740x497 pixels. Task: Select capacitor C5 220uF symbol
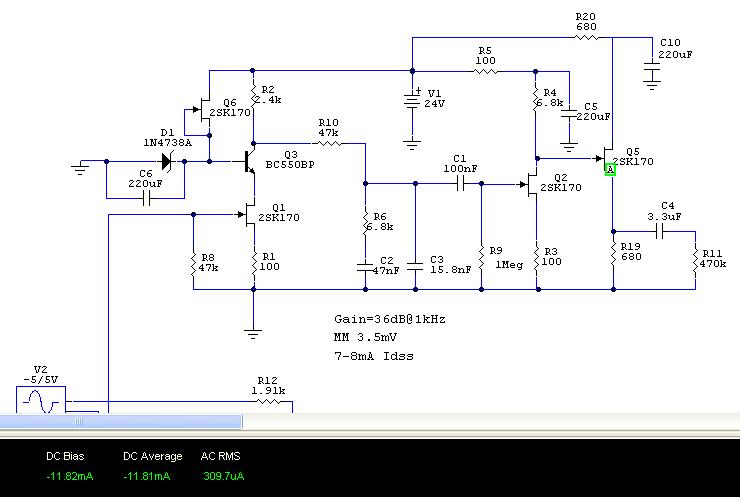point(569,115)
